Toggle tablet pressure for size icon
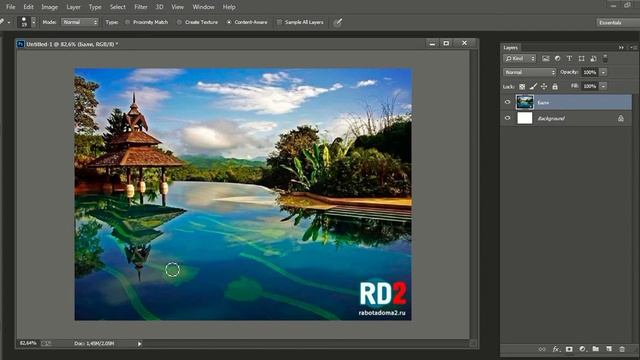The image size is (640, 360). [338, 22]
